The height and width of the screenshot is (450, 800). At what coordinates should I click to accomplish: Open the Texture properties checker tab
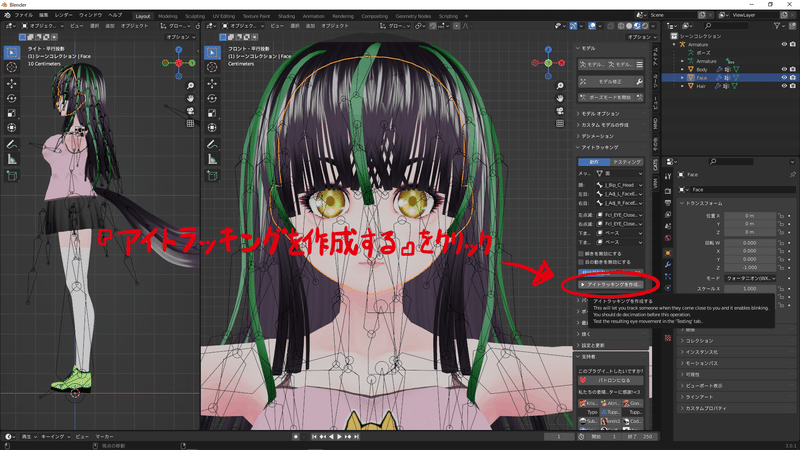(668, 338)
